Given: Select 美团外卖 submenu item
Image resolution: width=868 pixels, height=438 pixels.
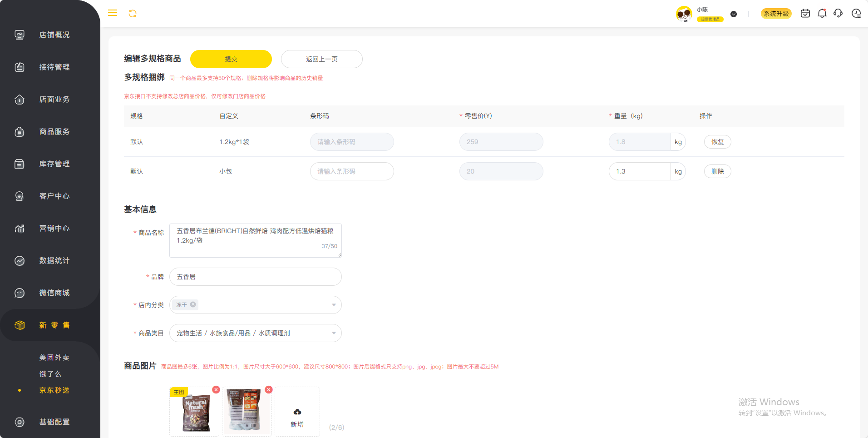Looking at the screenshot, I should coord(54,358).
